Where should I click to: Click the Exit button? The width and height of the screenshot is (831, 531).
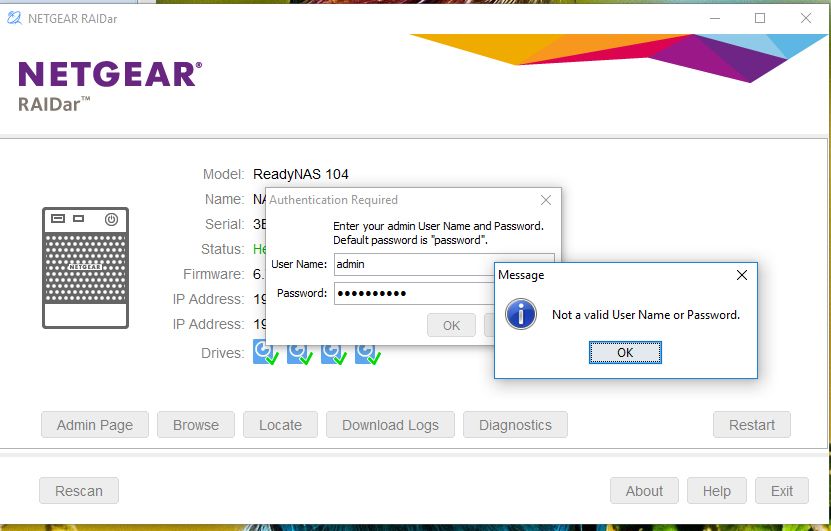point(782,491)
